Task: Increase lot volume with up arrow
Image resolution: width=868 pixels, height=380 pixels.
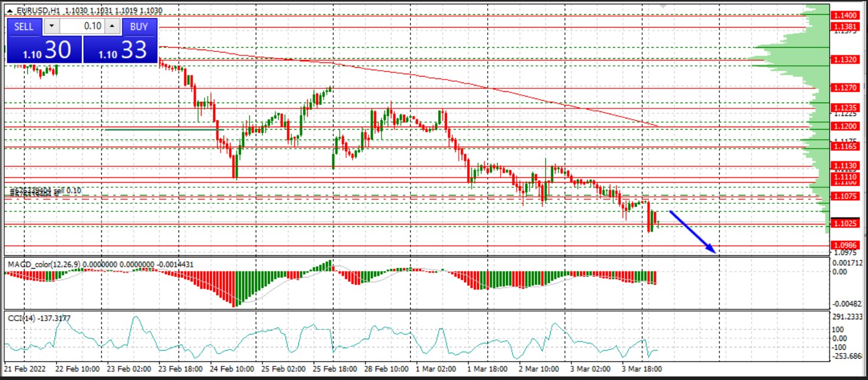Action: coord(113,27)
